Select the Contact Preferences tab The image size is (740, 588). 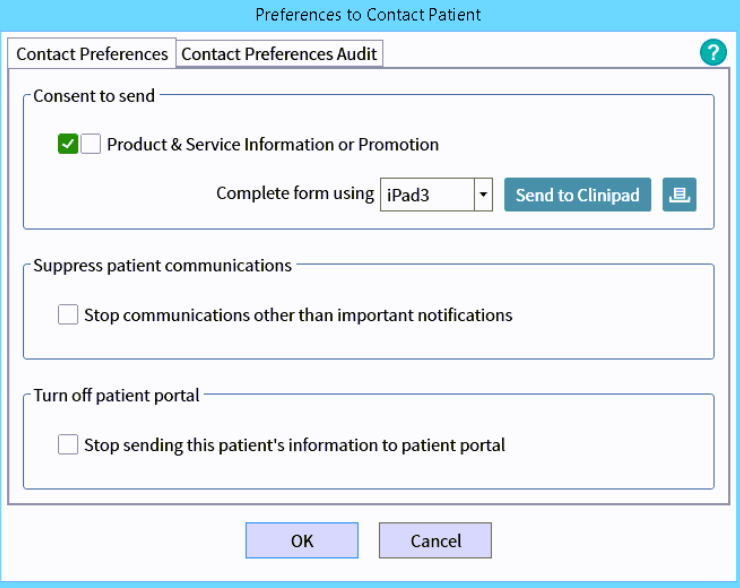[x=92, y=54]
